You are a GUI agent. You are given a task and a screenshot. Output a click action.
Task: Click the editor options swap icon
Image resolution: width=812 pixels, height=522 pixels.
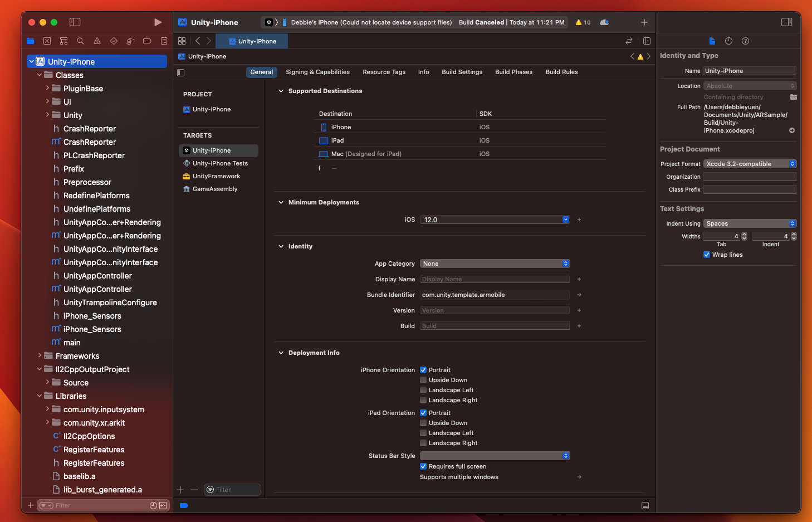click(x=629, y=41)
